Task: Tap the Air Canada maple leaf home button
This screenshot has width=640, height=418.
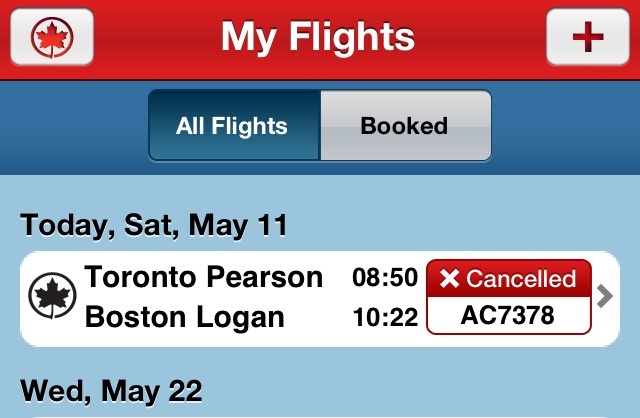Action: tap(51, 37)
